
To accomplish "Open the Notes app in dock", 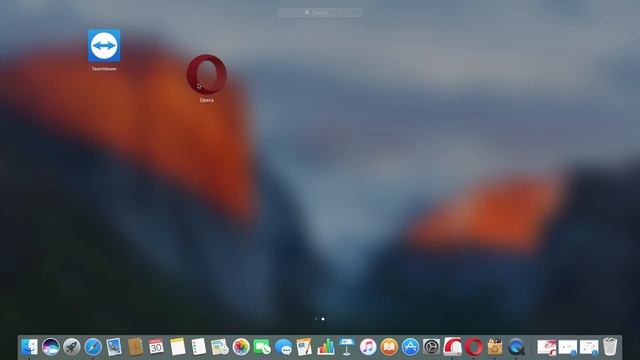I will 178,347.
